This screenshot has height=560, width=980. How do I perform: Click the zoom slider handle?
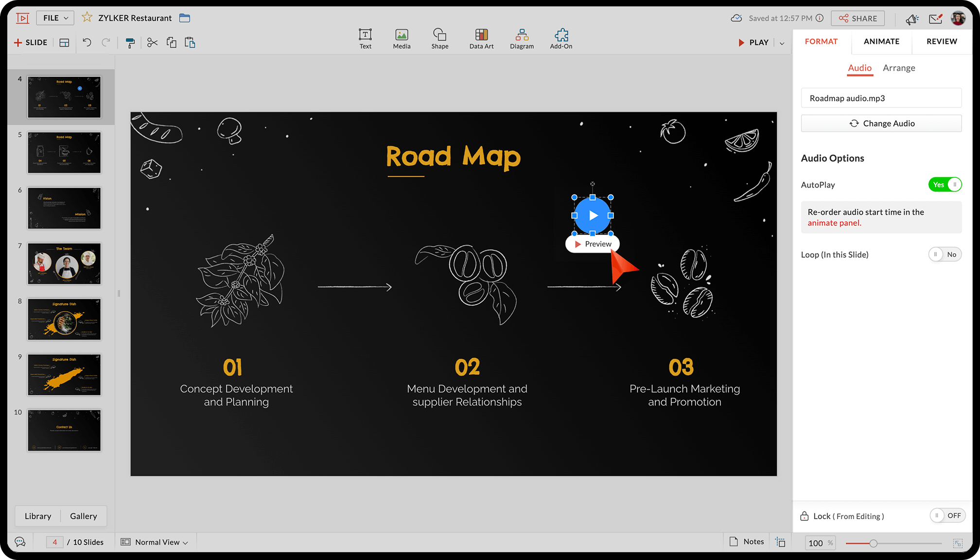pos(873,543)
